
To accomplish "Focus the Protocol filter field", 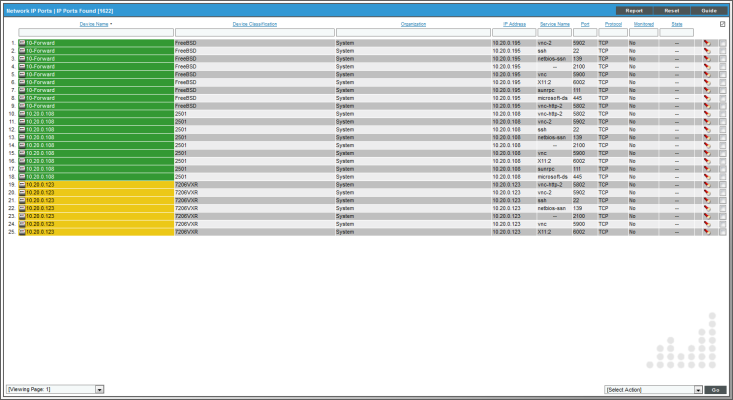I will click(x=613, y=33).
